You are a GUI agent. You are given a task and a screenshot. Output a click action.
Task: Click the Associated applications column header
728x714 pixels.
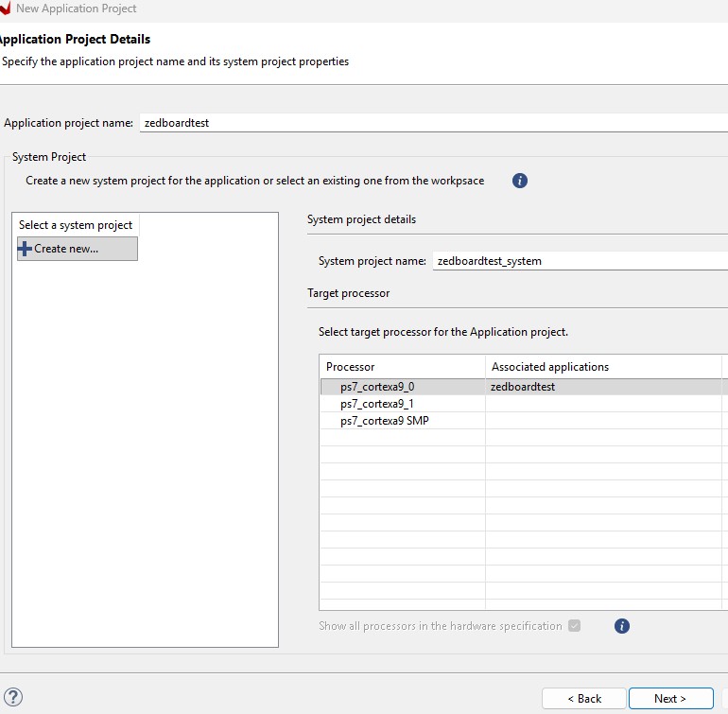tap(602, 367)
